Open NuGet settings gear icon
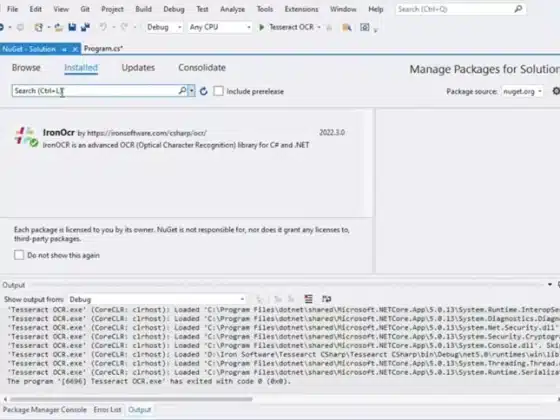The width and height of the screenshot is (560, 420). click(x=556, y=91)
